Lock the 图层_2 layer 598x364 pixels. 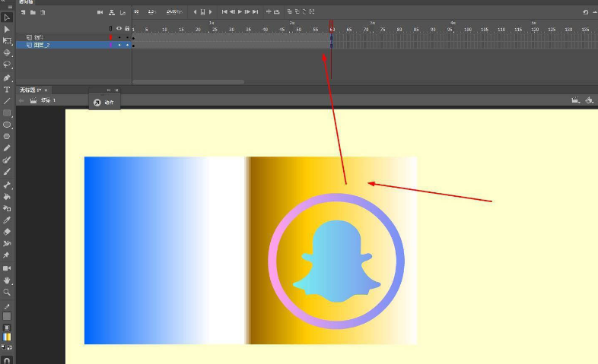(127, 45)
